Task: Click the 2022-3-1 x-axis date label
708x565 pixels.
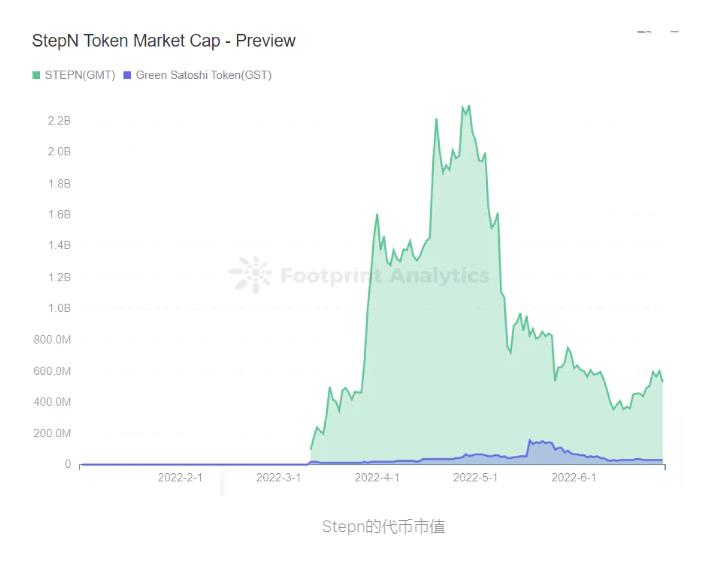Action: [278, 478]
